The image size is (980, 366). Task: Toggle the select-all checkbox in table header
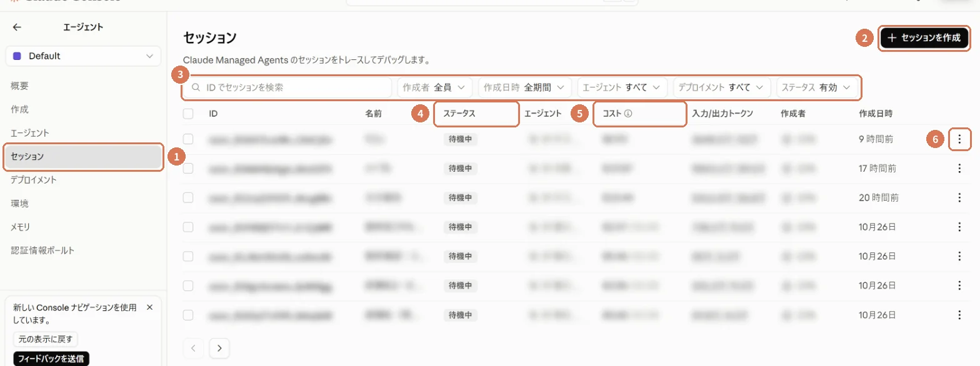tap(188, 114)
